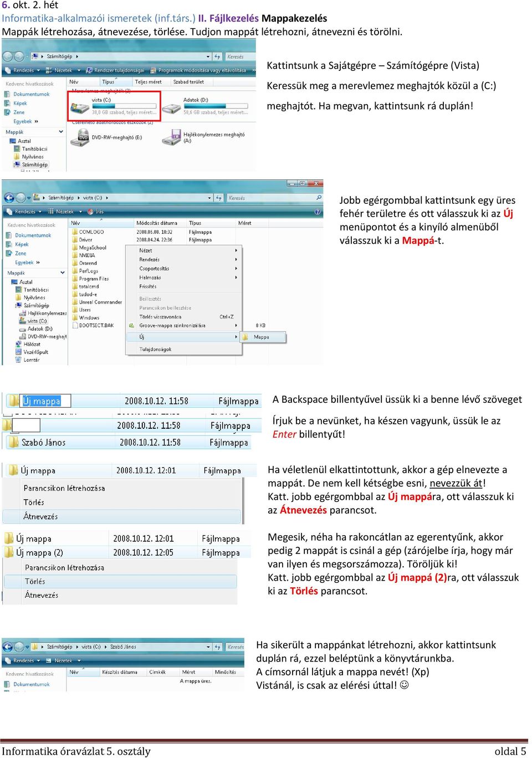Open Rendezés dropdown in the Számítógép window
This screenshot has width=532, height=759.
tap(23, 70)
